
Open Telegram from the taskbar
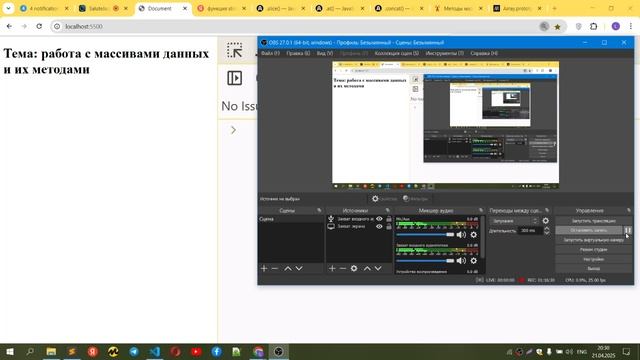click(134, 351)
